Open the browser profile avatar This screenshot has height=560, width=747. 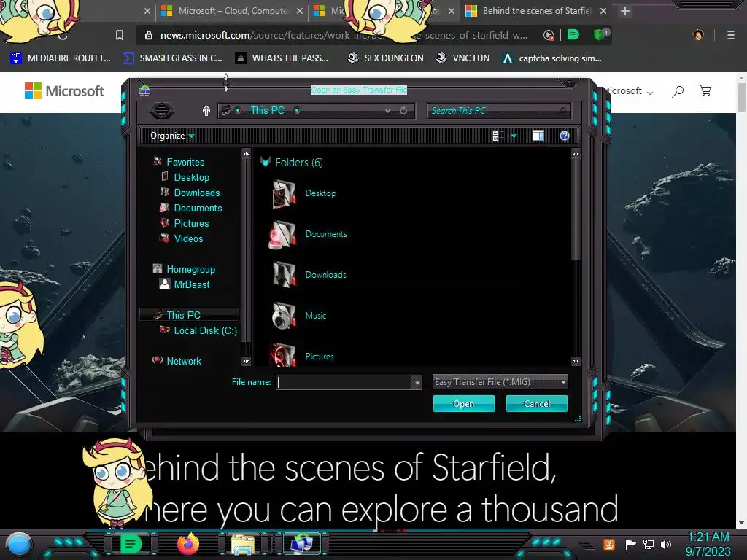[698, 35]
